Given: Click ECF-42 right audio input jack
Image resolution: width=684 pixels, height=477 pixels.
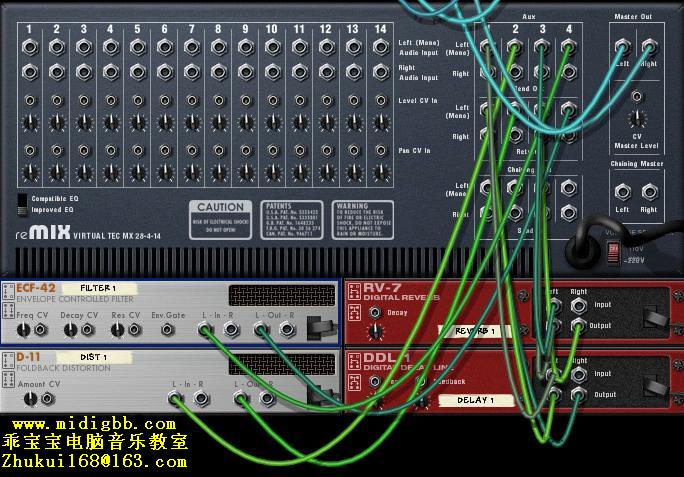Looking at the screenshot, I should pos(231,329).
